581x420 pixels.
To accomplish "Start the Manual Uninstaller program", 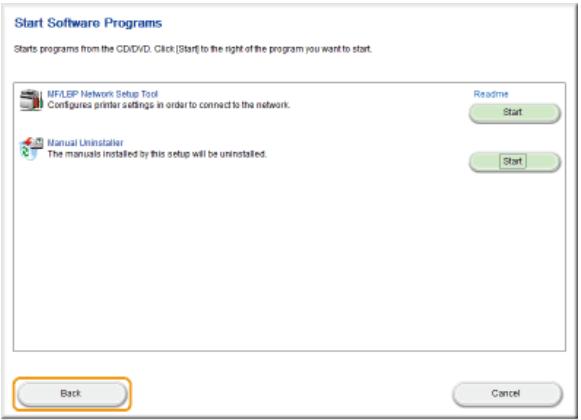I will click(515, 162).
